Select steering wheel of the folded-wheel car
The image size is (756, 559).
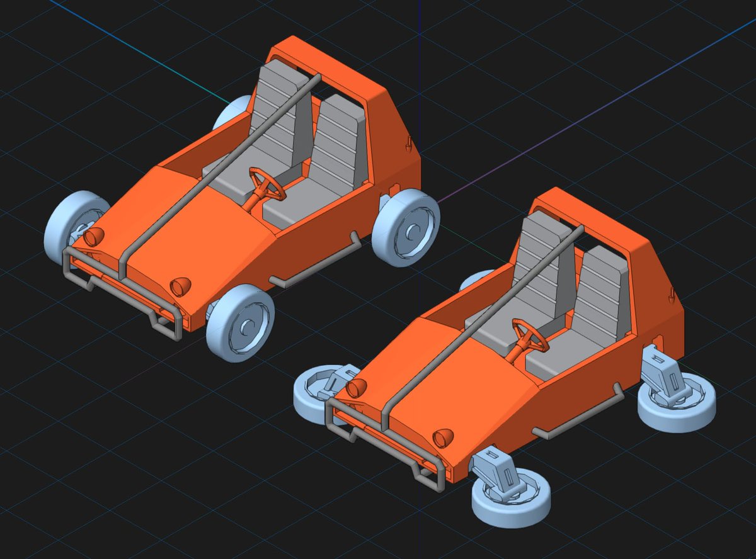click(x=530, y=336)
